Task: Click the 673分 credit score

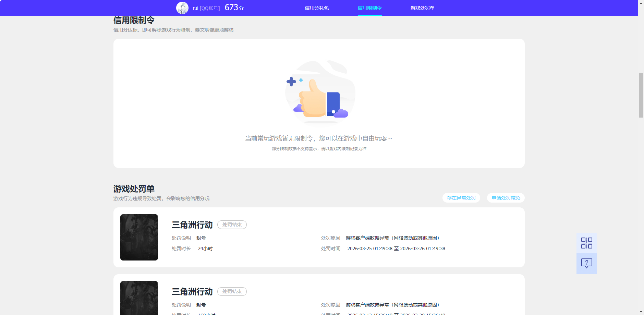Action: [x=234, y=8]
